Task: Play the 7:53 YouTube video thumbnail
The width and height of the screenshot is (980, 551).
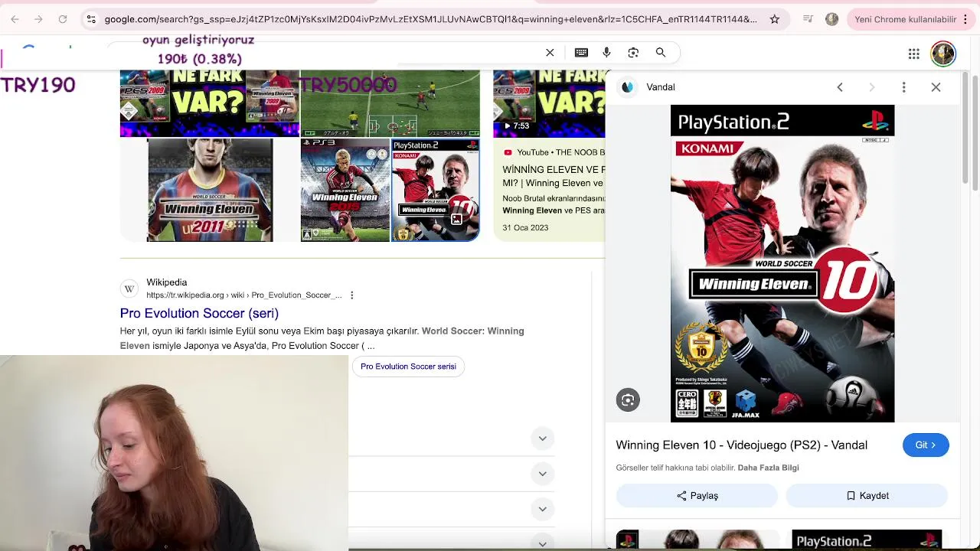Action: click(549, 103)
